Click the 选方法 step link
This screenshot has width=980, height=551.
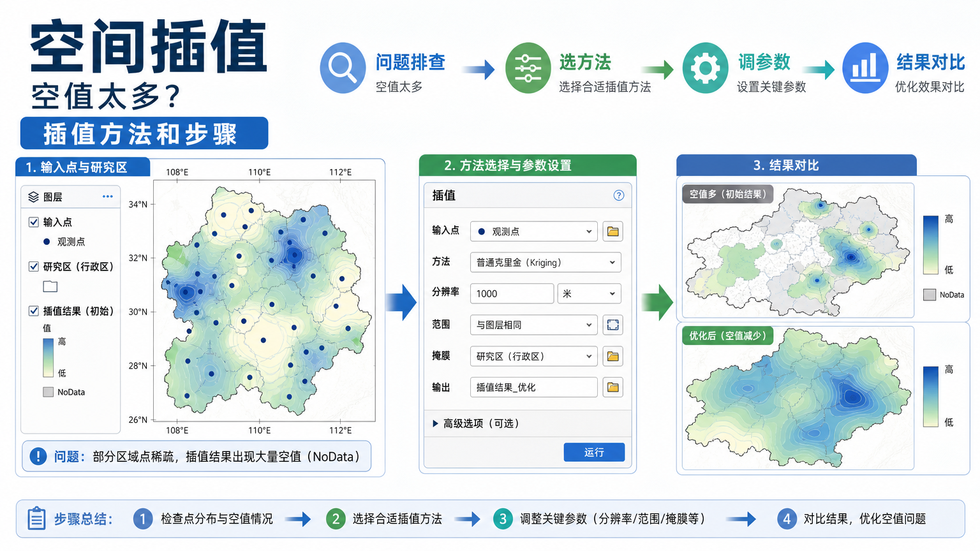coord(585,62)
